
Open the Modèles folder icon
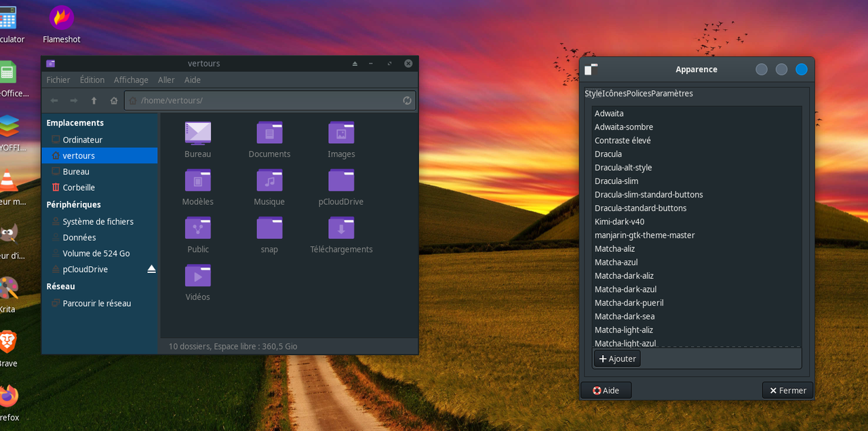coord(198,181)
